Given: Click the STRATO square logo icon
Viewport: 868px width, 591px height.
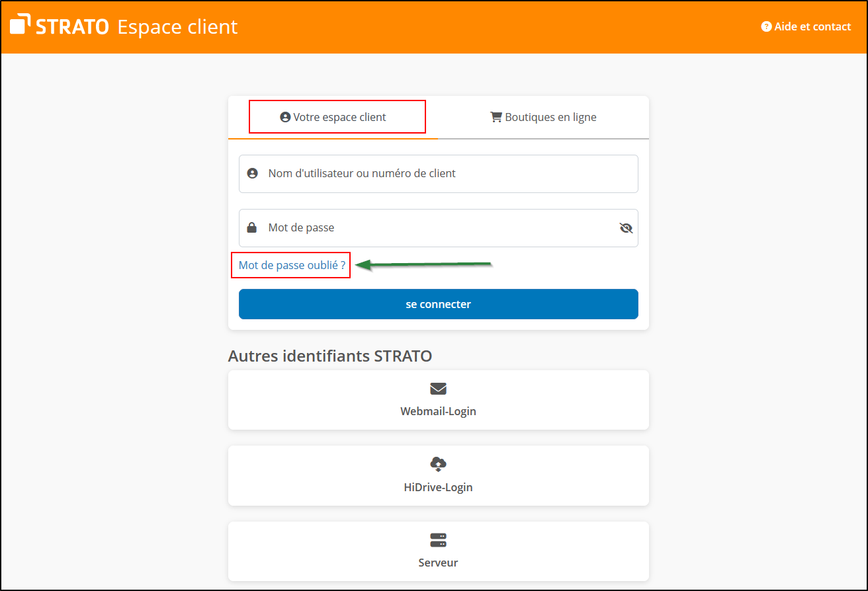Looking at the screenshot, I should [x=20, y=24].
